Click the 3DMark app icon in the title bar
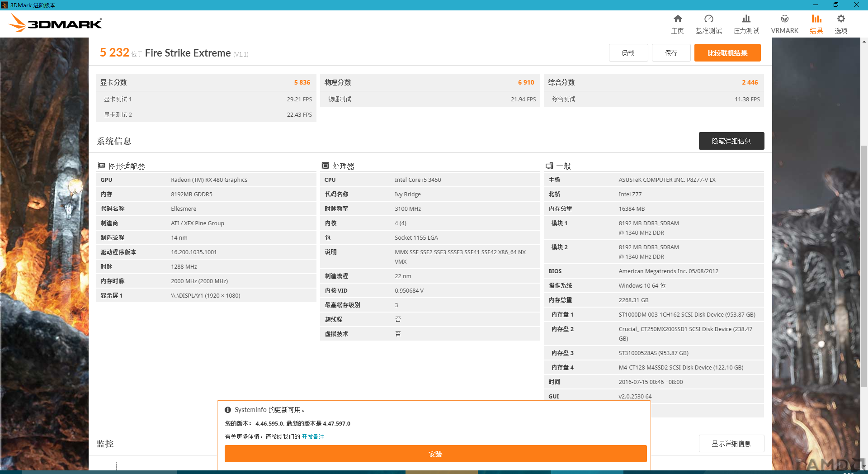This screenshot has height=474, width=868. click(x=5, y=5)
